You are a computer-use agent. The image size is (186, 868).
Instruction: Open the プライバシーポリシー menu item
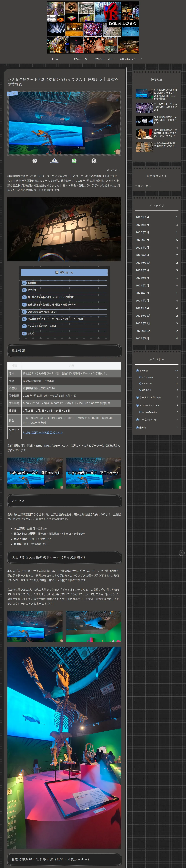pyautogui.click(x=106, y=59)
